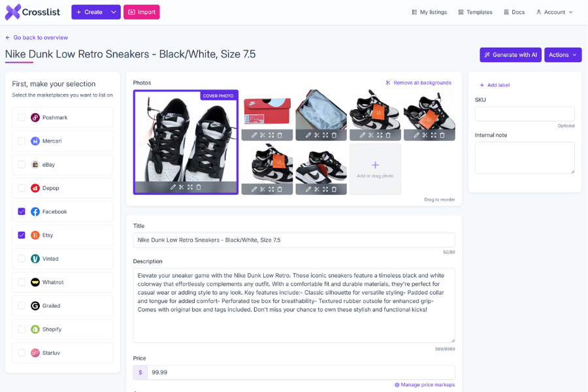Click the Etsy marketplace icon

tap(35, 235)
